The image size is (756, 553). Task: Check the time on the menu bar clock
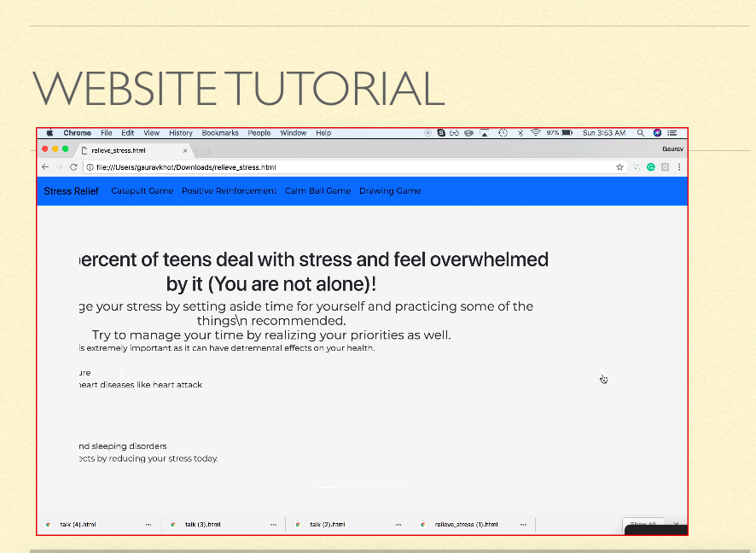coord(605,132)
